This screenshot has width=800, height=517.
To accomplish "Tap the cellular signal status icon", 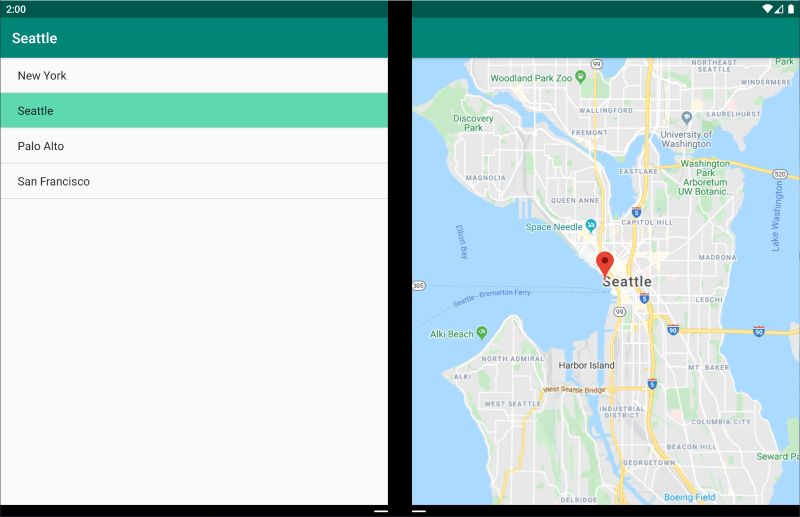I will tap(779, 9).
